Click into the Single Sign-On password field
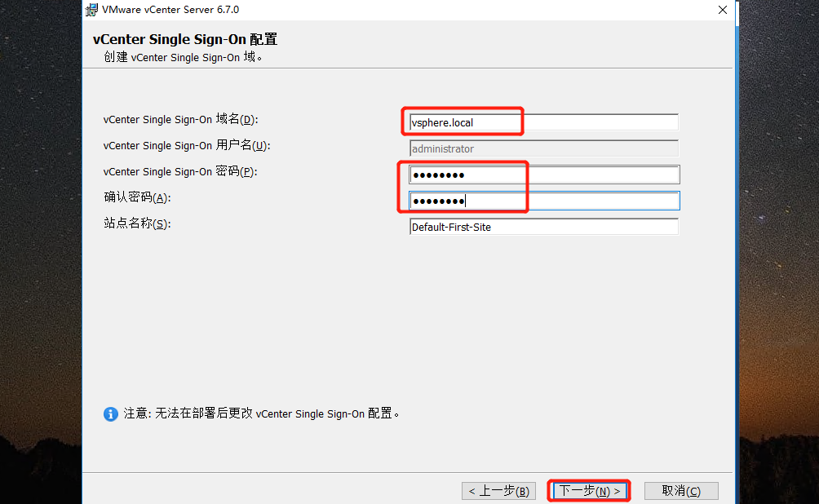Viewport: 819px width, 504px height. (544, 175)
